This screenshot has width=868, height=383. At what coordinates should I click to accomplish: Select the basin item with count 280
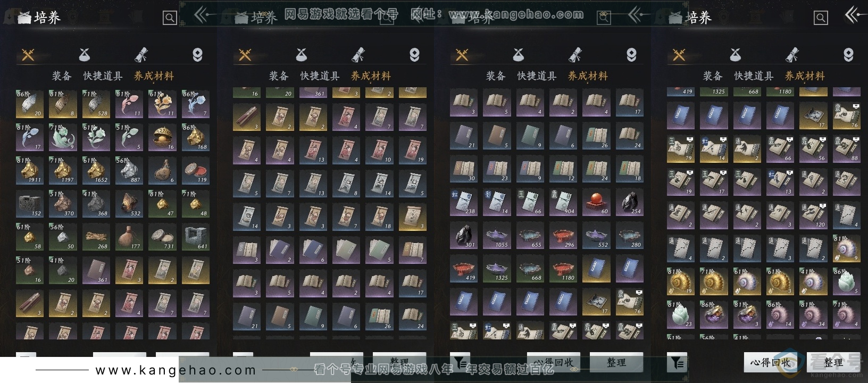pos(630,235)
